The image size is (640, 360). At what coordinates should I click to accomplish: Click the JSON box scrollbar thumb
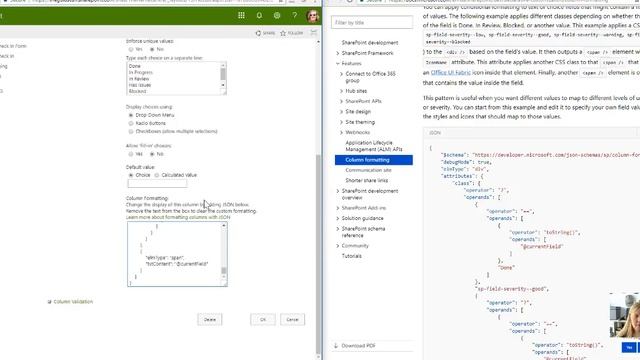click(x=224, y=270)
